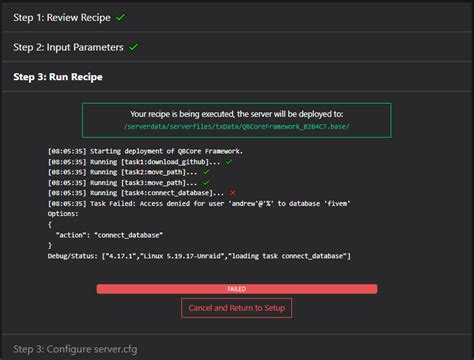The image size is (474, 360).
Task: Select the Step 3: Run Recipe header
Action: pyautogui.click(x=237, y=77)
